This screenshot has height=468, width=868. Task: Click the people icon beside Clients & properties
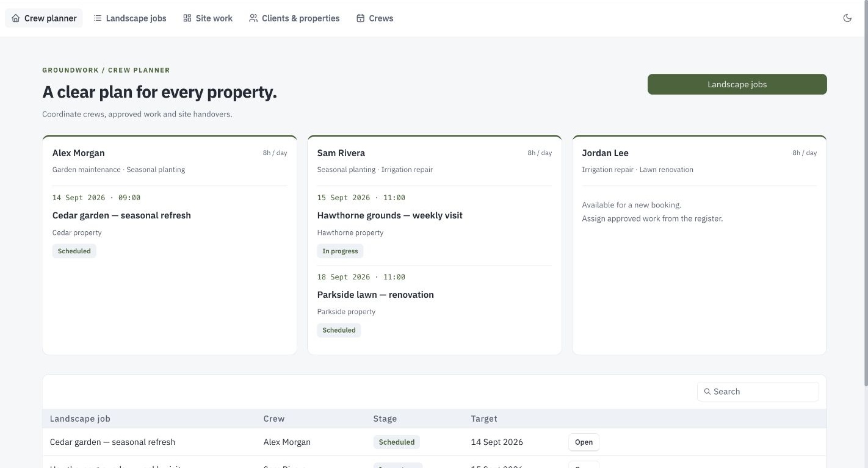[x=253, y=18]
